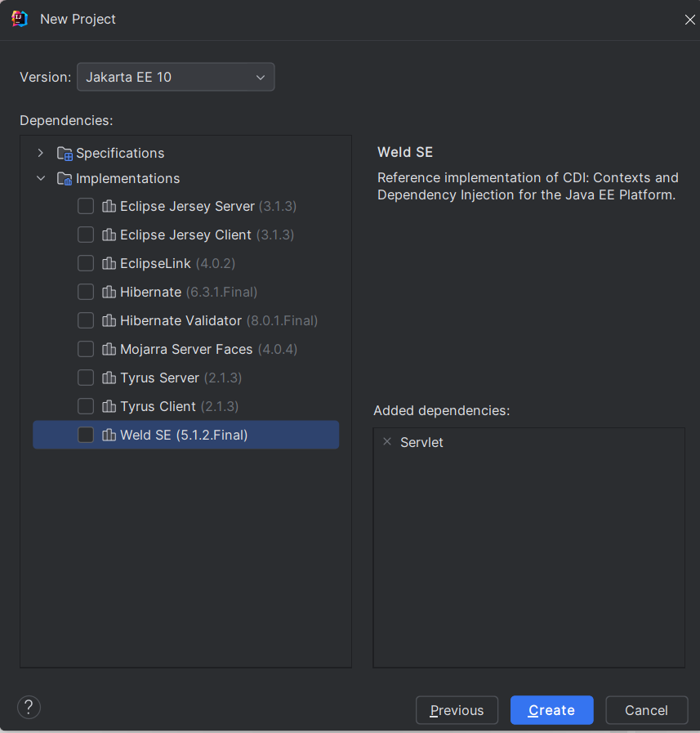This screenshot has height=733, width=700.
Task: Select the Specifications tree label
Action: pyautogui.click(x=120, y=154)
